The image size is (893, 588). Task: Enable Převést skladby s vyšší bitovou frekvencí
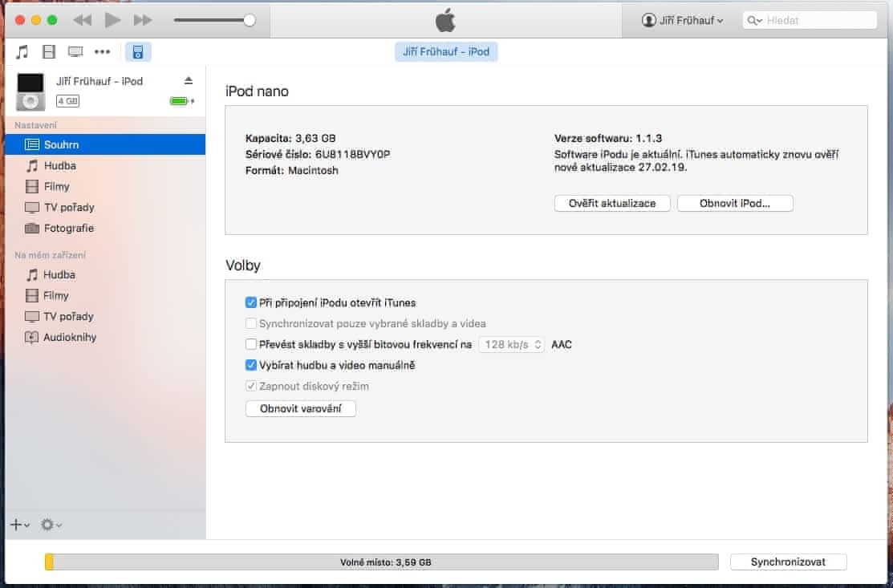[x=250, y=344]
